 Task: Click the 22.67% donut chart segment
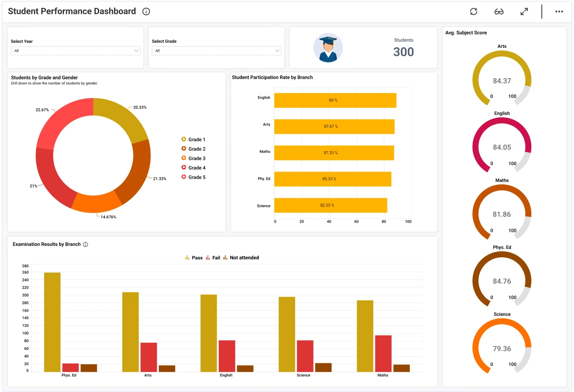(x=61, y=124)
